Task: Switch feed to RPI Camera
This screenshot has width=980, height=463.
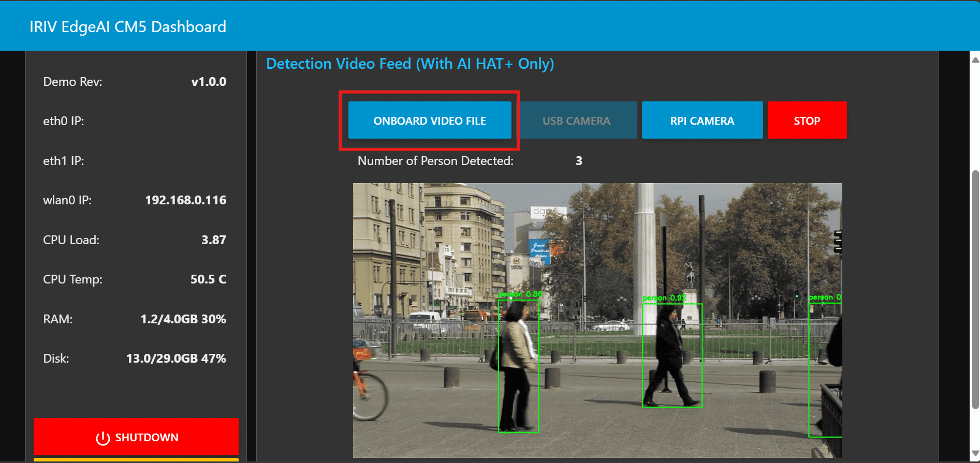Action: (x=701, y=121)
